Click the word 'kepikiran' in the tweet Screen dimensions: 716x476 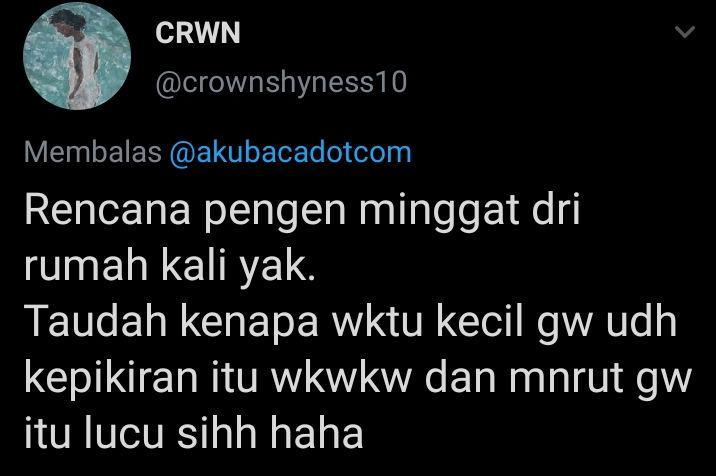pyautogui.click(x=111, y=380)
